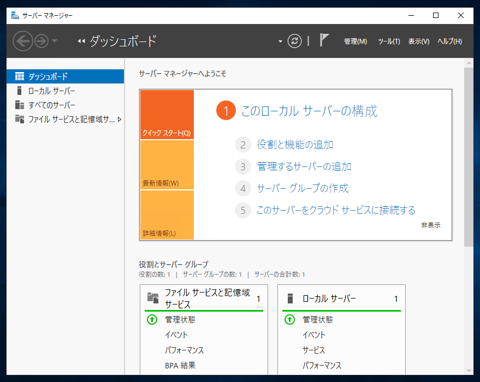Click the orange step 1 circle
This screenshot has width=480, height=382.
226,111
